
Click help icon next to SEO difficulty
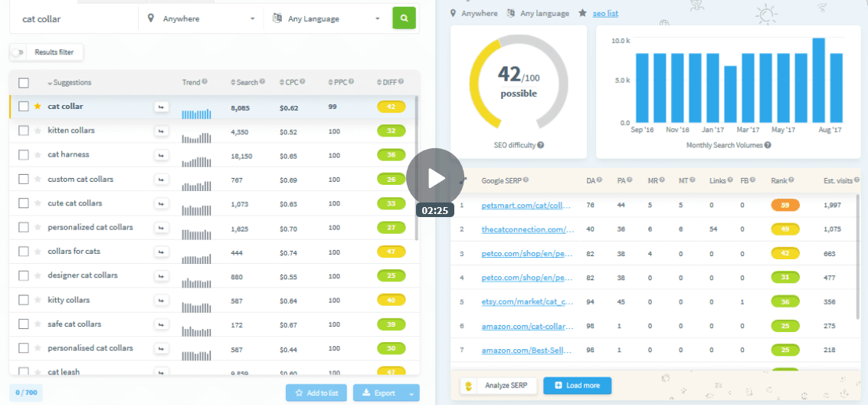541,145
